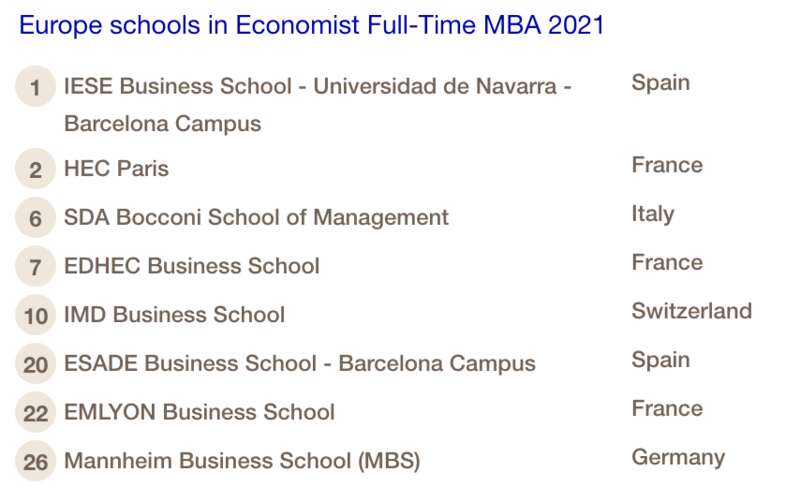The image size is (800, 487).
Task: Click Germany country label
Action: 678,458
